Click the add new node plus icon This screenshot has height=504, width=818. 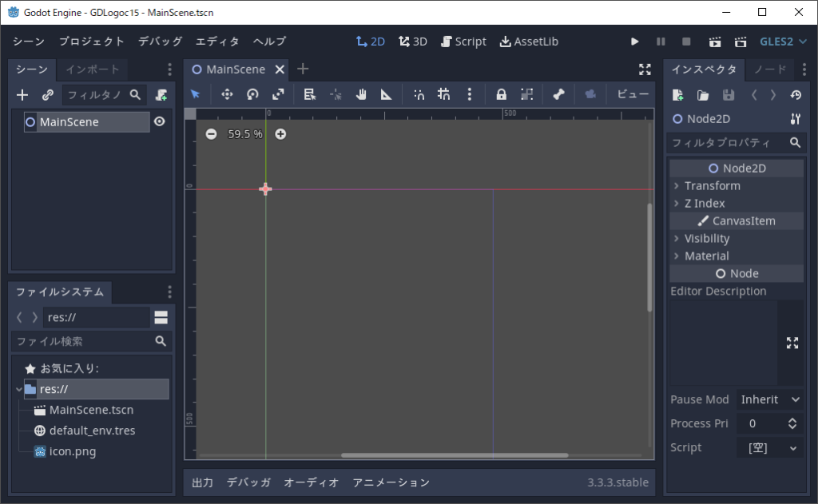pyautogui.click(x=22, y=95)
